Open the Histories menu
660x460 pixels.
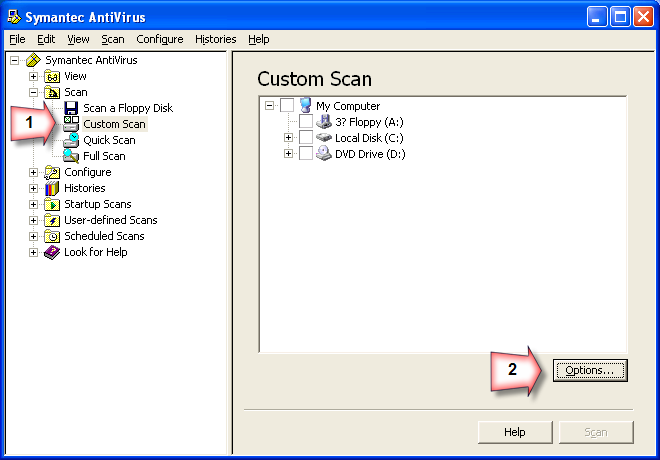click(x=216, y=39)
